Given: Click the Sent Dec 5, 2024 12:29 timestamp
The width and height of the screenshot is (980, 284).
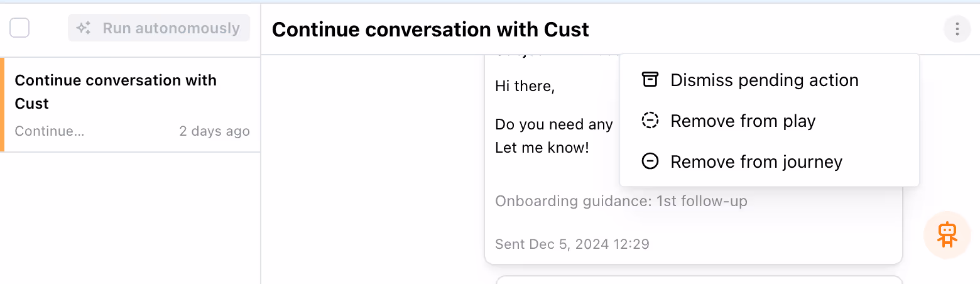Looking at the screenshot, I should [572, 244].
